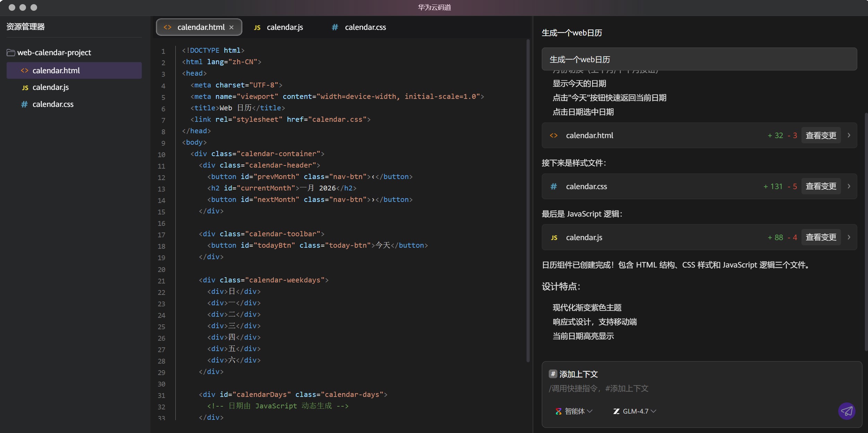Click 查看变更 for calendar.html
Screen dimensions: 868x433
[821, 135]
